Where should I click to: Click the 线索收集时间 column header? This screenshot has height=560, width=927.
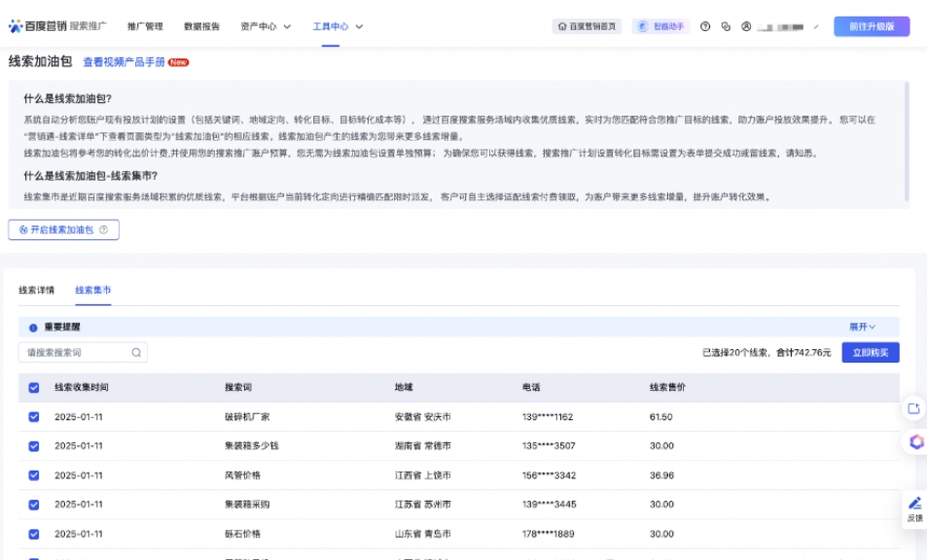[x=82, y=388]
